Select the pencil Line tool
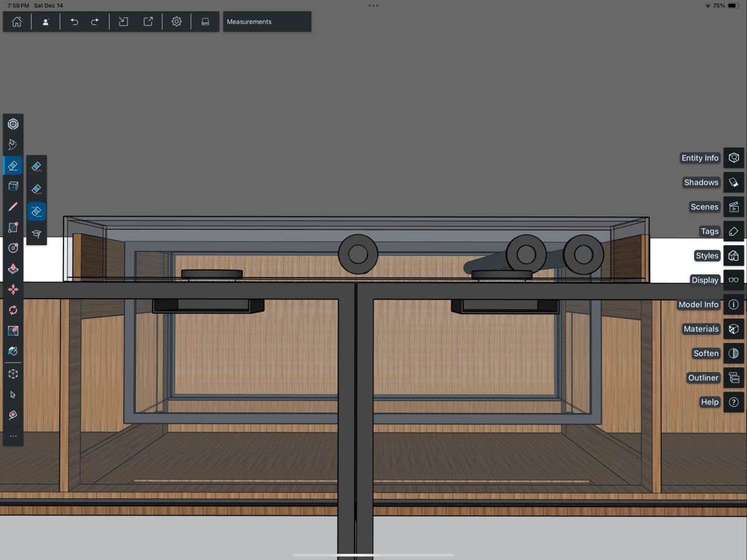Image resolution: width=747 pixels, height=560 pixels. [x=13, y=207]
